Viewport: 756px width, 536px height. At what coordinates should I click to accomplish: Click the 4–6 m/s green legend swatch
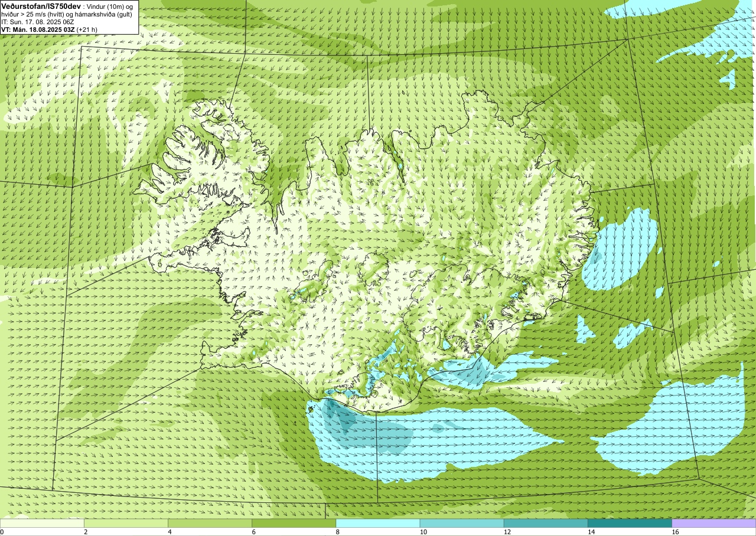(x=210, y=523)
